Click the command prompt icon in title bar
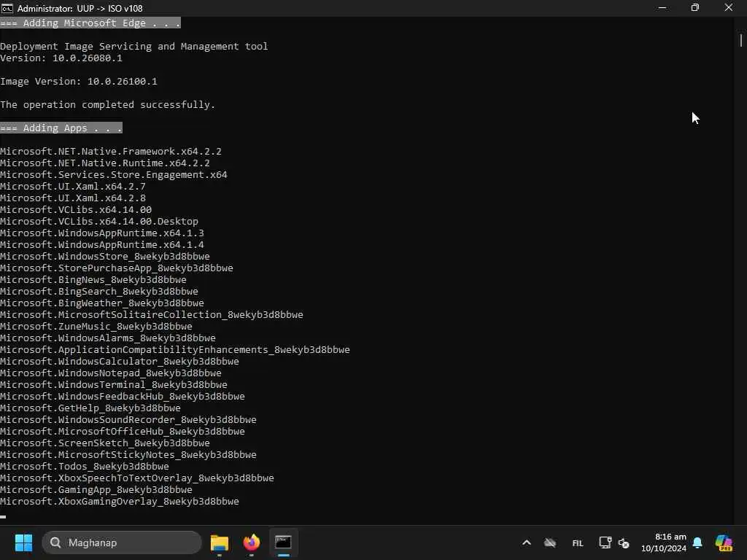Image resolution: width=747 pixels, height=560 pixels. coord(7,8)
